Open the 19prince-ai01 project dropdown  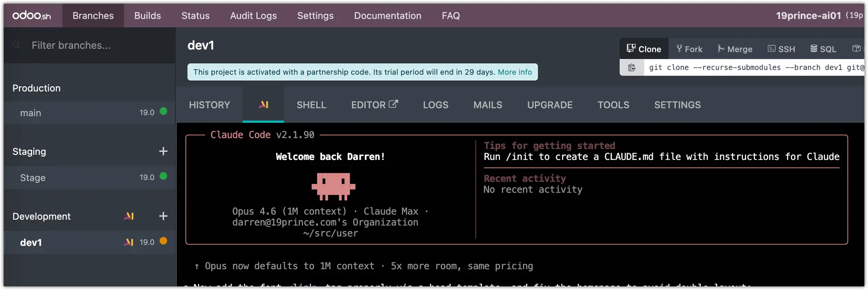808,15
